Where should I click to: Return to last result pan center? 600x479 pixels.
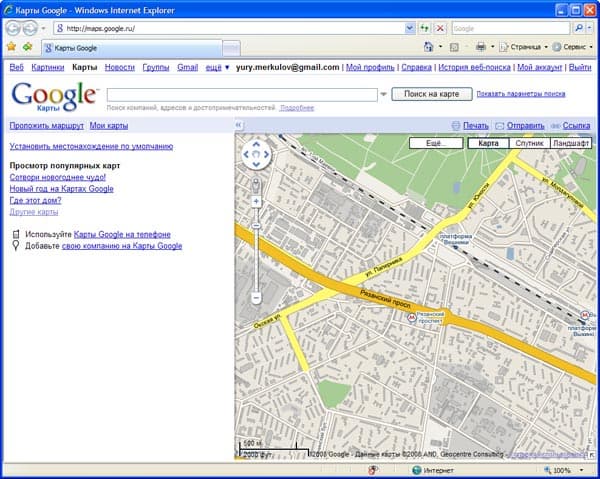point(256,155)
